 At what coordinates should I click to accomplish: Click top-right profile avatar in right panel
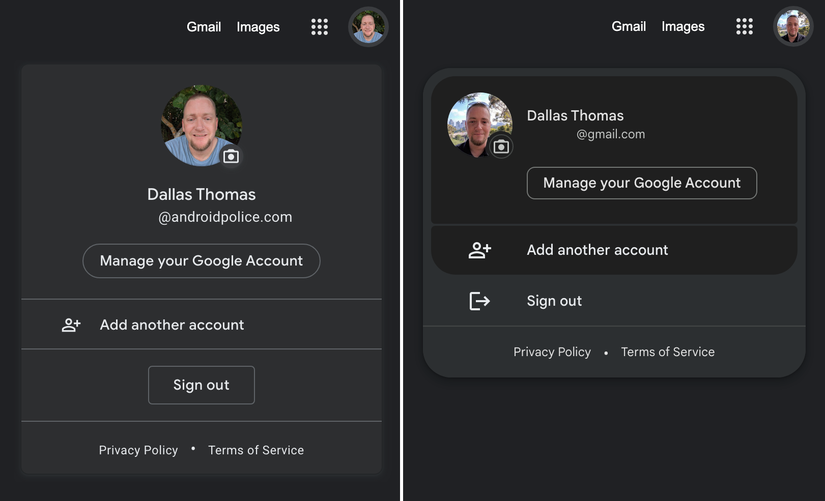click(793, 26)
